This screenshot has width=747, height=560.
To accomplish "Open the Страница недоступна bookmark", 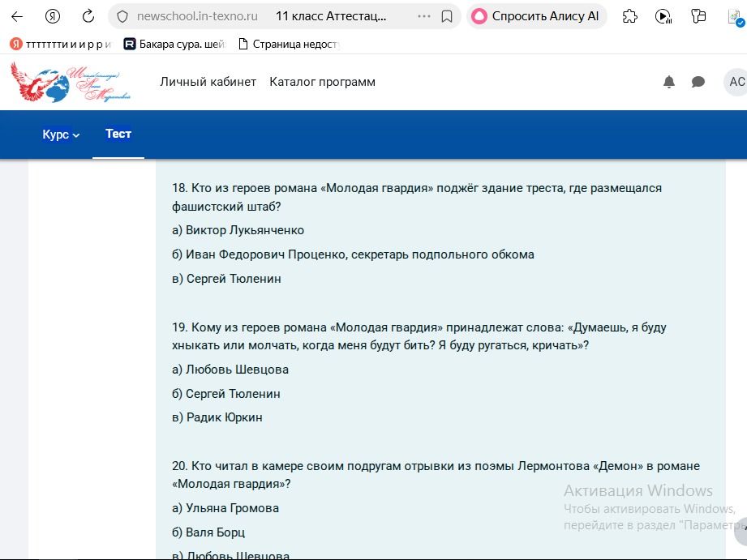I will (x=289, y=45).
